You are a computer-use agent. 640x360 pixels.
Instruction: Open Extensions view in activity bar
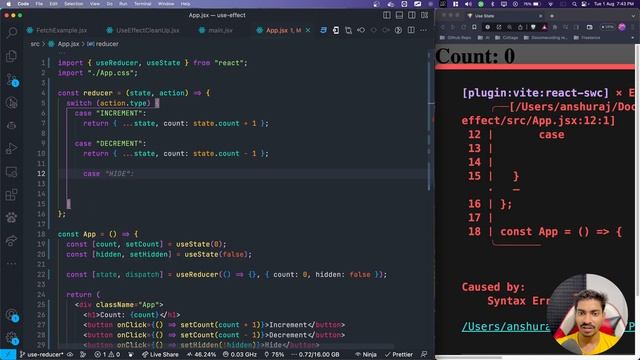(11, 194)
